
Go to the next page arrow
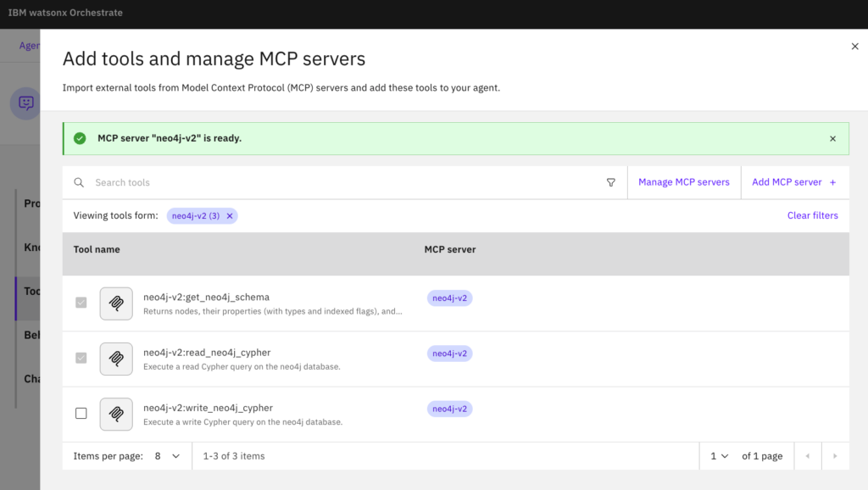(835, 456)
